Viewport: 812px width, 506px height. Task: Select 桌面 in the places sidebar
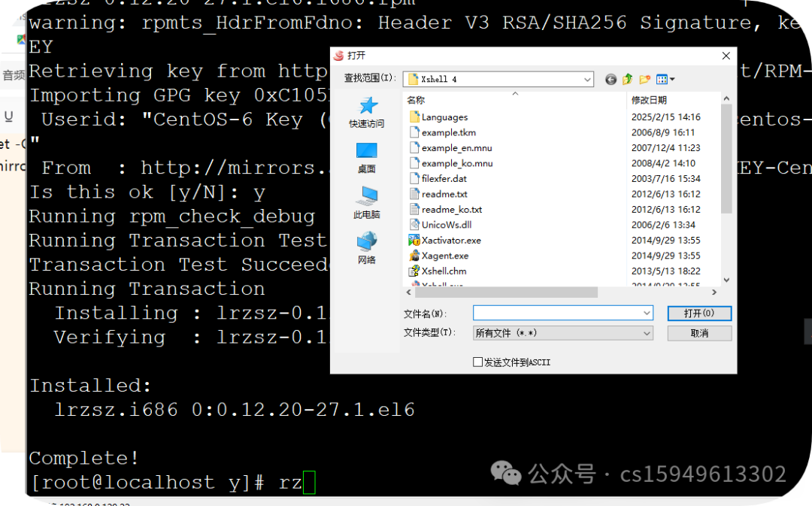pos(367,157)
